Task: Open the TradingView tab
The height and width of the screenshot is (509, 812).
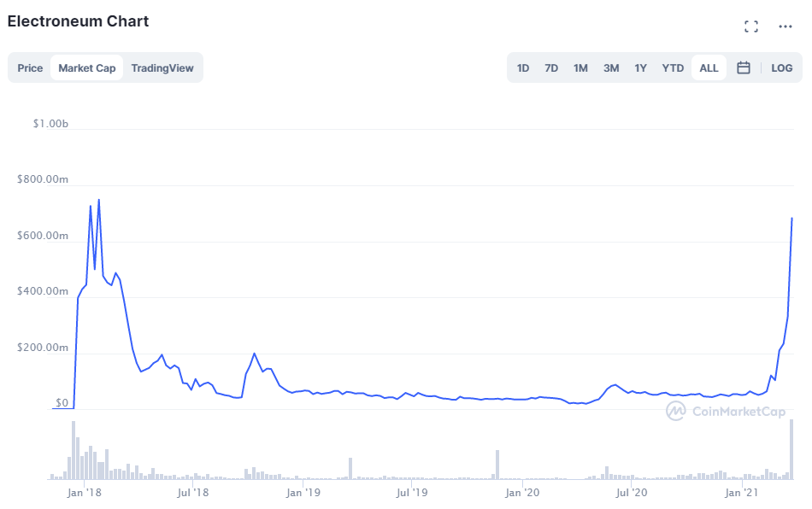Action: click(162, 68)
